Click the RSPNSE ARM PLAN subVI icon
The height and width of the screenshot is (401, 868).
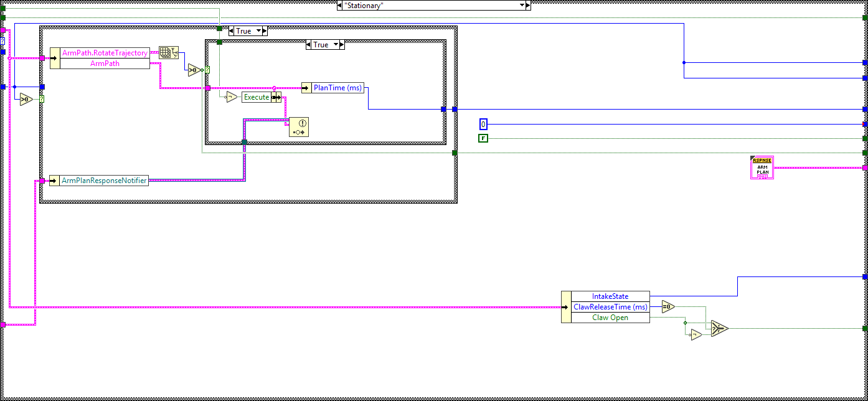pyautogui.click(x=762, y=167)
